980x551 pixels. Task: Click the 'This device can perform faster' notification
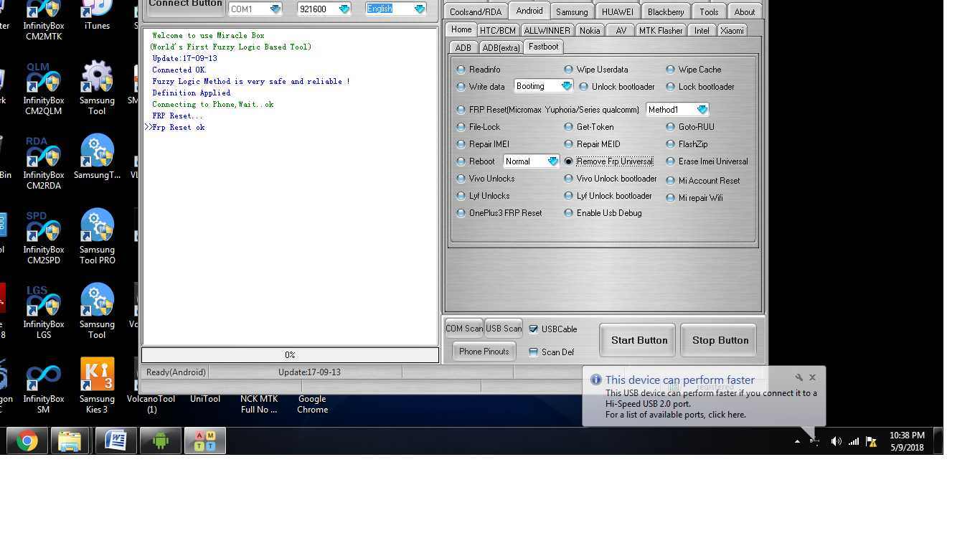pos(704,396)
